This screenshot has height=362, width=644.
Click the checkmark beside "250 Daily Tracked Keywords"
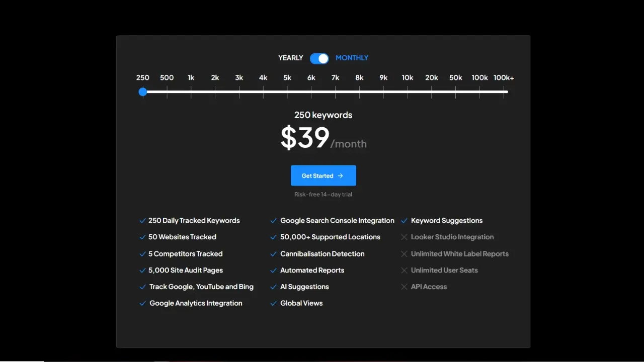tap(142, 220)
